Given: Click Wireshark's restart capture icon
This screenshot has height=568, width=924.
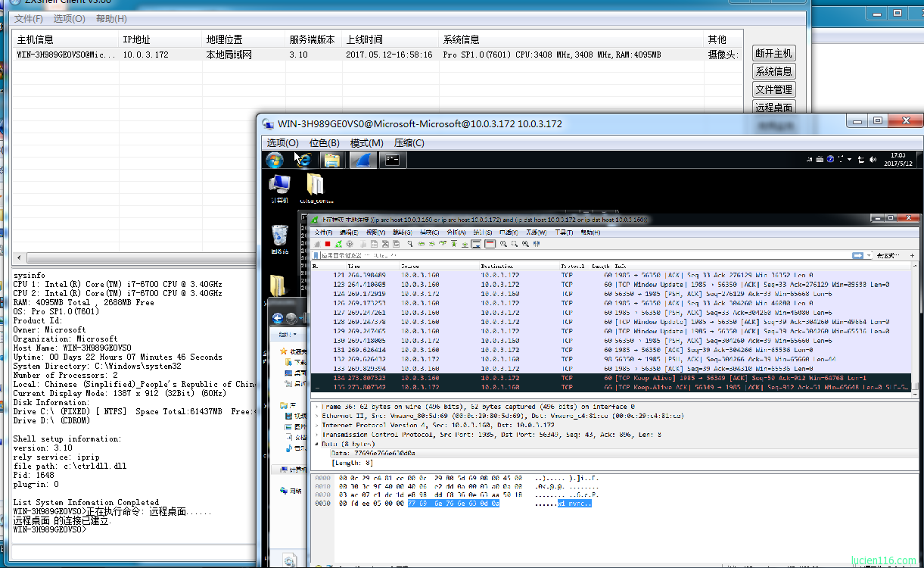Looking at the screenshot, I should (338, 244).
